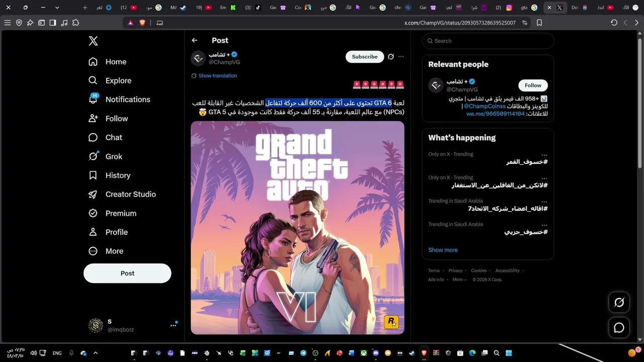Click the Brave Rewards triangle icon
Viewport: 644px width, 362px height.
pyautogui.click(x=131, y=23)
